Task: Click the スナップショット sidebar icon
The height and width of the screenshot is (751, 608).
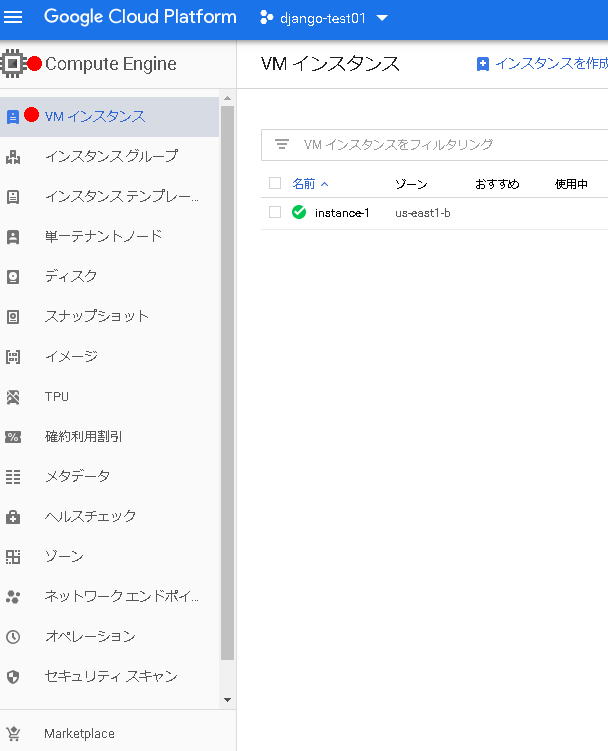Action: pyautogui.click(x=13, y=317)
